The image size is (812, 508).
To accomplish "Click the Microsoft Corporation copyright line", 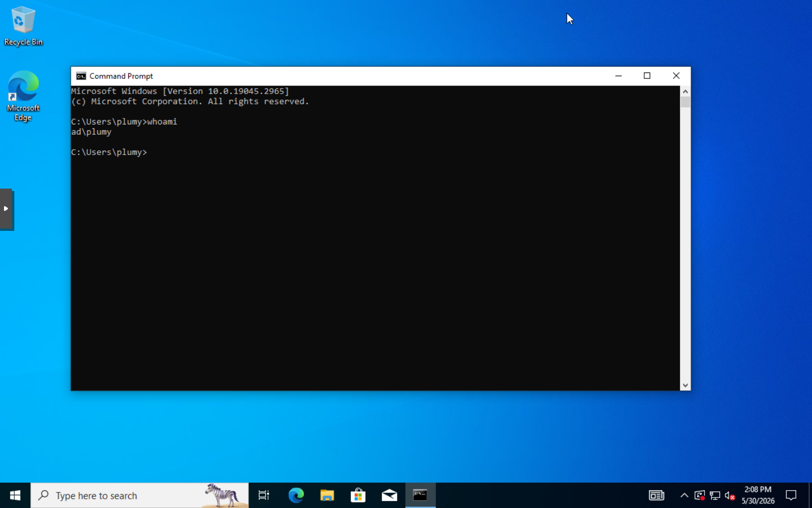I will 190,101.
